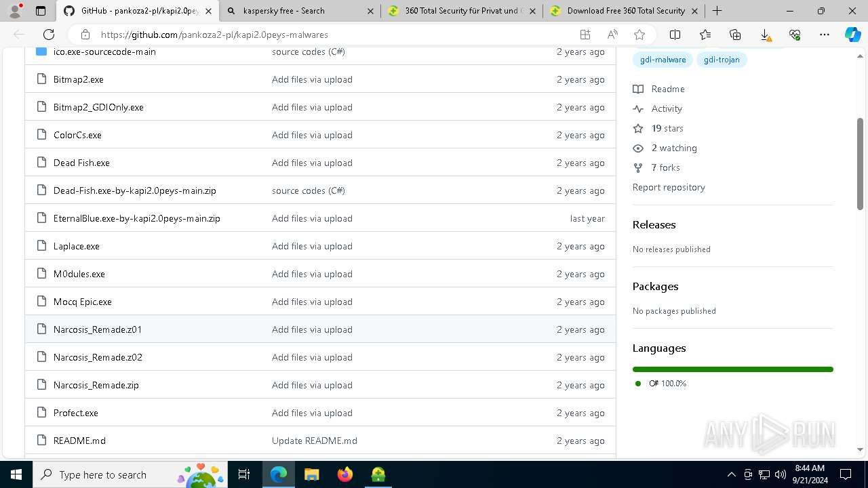
Task: Click the page vertical scrollbar thumb
Action: pyautogui.click(x=860, y=164)
